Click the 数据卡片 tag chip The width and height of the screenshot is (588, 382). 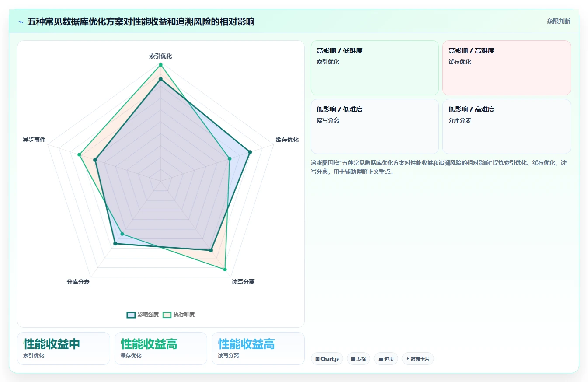point(418,359)
